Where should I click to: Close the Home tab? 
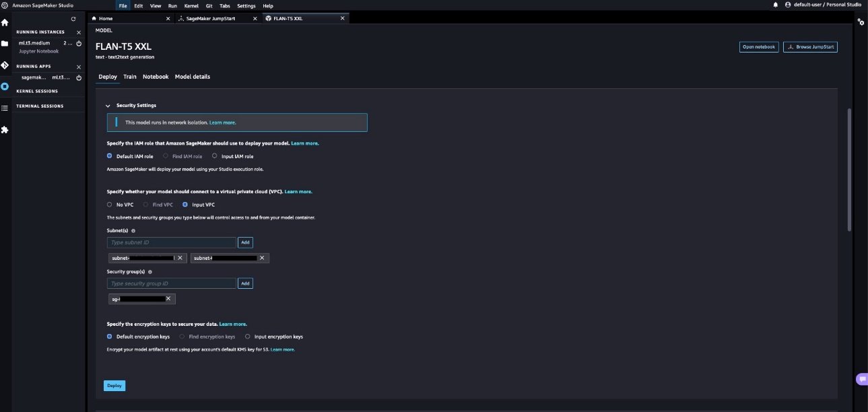point(168,18)
